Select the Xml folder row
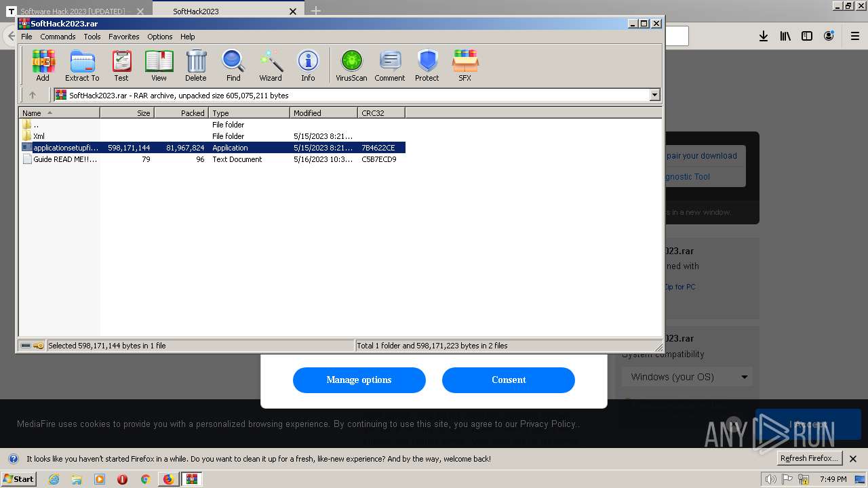 [x=212, y=136]
